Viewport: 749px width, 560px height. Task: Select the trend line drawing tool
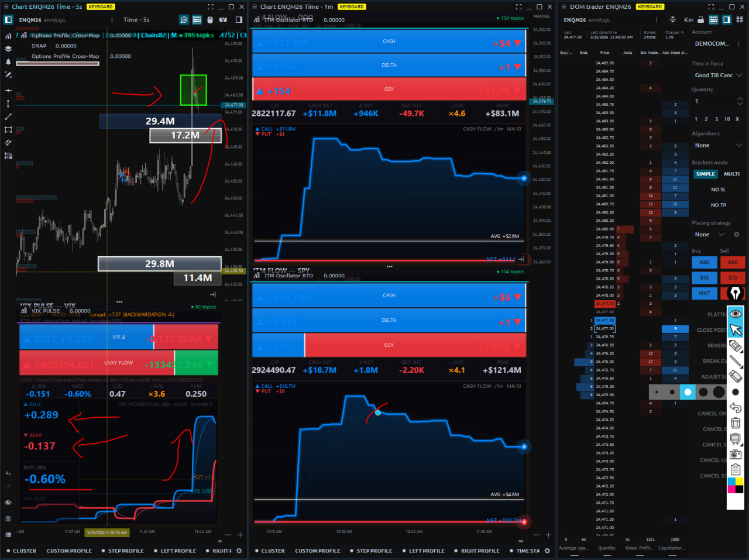tap(8, 116)
